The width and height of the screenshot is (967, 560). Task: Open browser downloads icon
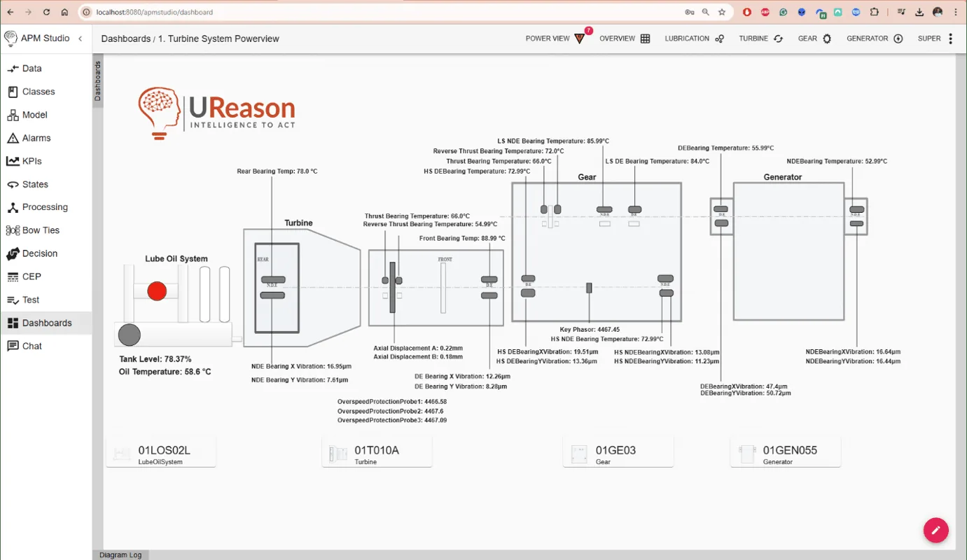[919, 12]
